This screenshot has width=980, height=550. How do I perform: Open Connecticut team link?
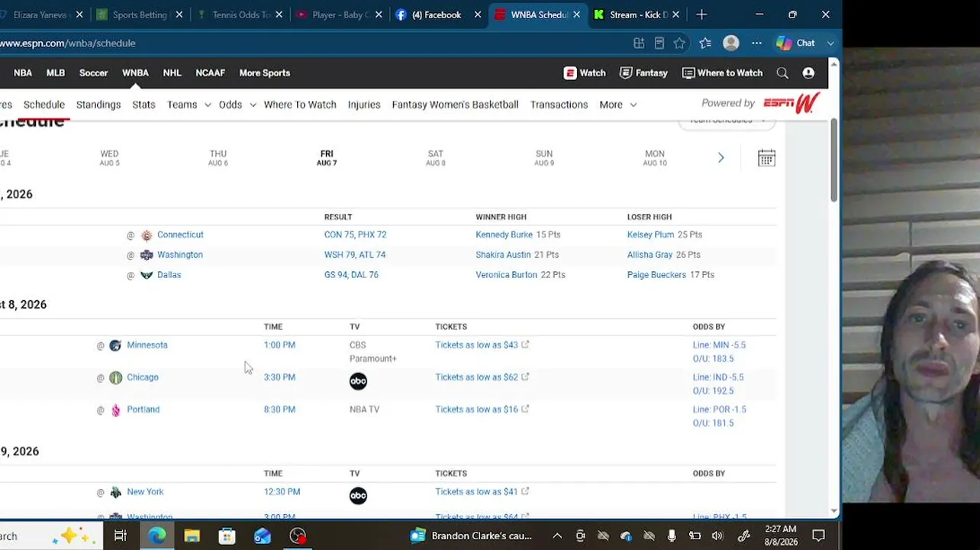tap(180, 235)
